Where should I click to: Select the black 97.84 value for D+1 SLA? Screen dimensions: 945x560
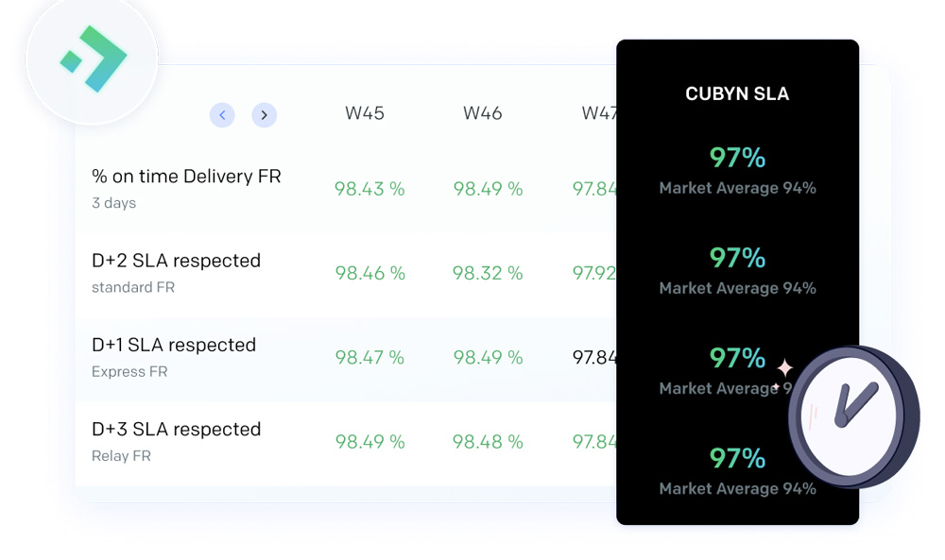[594, 358]
